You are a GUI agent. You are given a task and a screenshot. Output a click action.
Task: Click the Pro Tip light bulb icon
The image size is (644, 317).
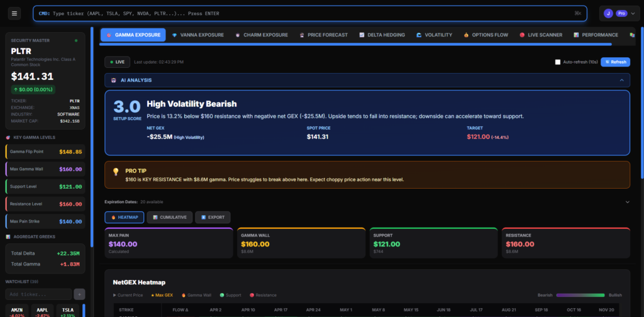[x=116, y=172]
